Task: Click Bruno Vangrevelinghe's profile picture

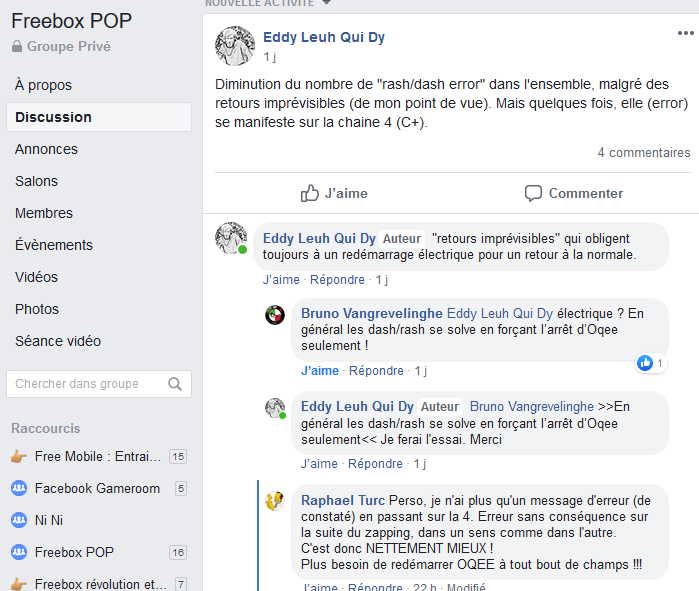Action: [275, 315]
